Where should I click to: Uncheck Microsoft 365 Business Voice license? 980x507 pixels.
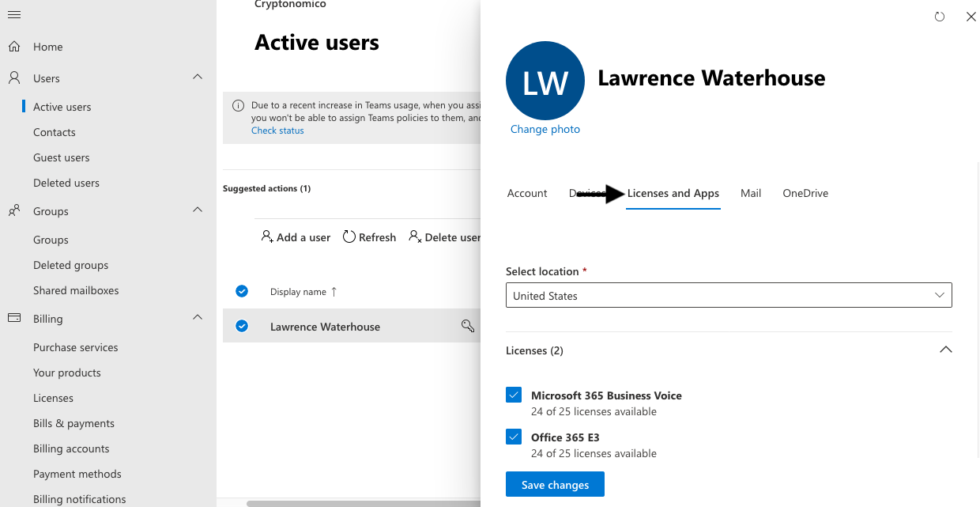tap(514, 395)
